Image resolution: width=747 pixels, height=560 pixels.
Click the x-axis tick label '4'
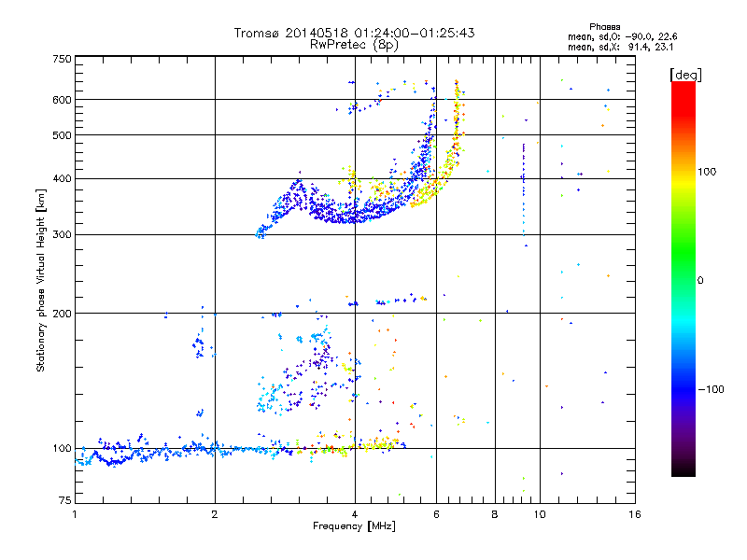(355, 514)
